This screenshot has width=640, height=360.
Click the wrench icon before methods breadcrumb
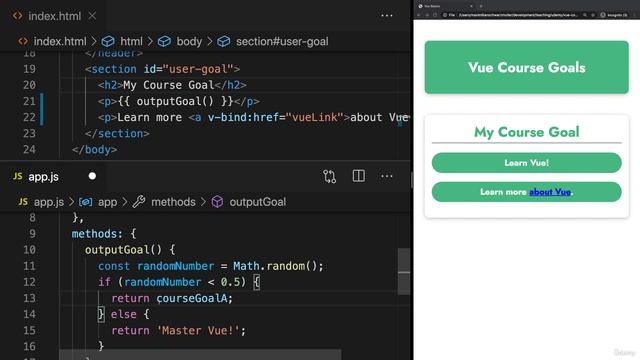[139, 201]
